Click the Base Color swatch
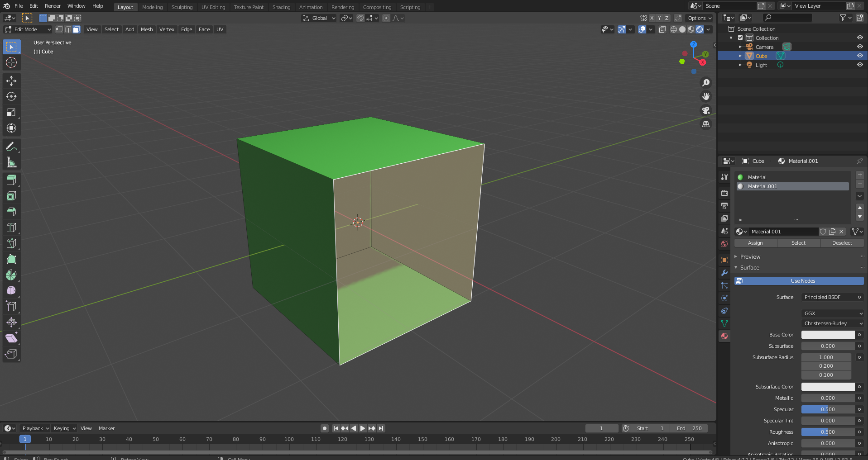The width and height of the screenshot is (868, 460). pyautogui.click(x=828, y=335)
